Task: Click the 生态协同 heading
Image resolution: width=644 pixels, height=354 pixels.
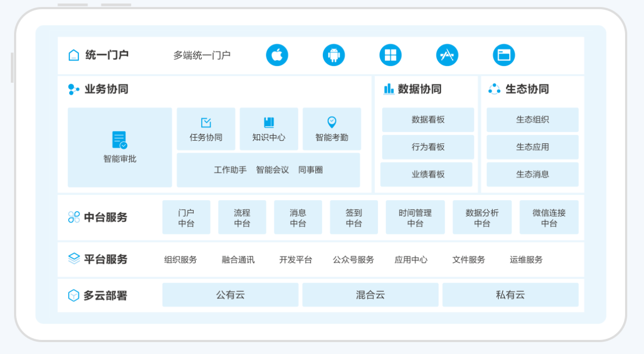Action: (527, 89)
